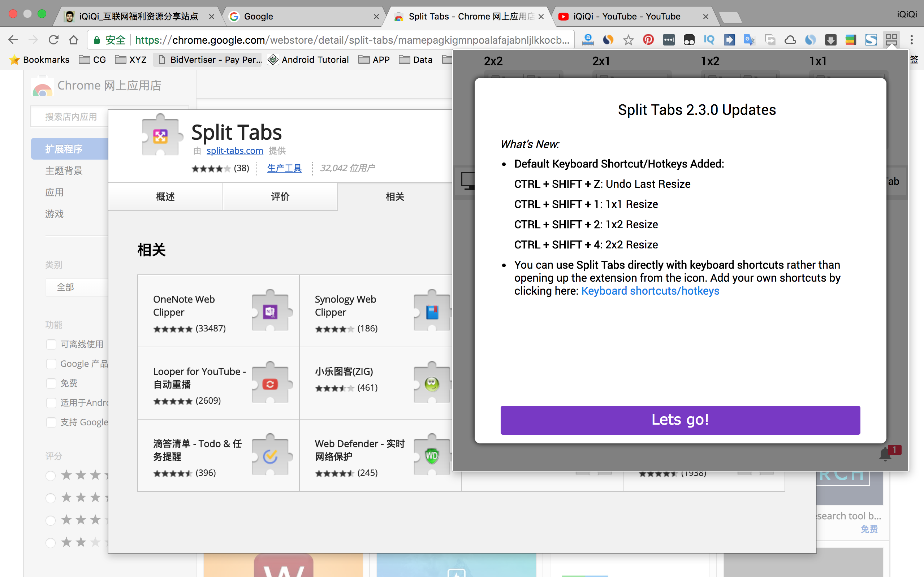The height and width of the screenshot is (577, 924).
Task: Open the dark download-arrow extension icon
Action: tap(830, 40)
